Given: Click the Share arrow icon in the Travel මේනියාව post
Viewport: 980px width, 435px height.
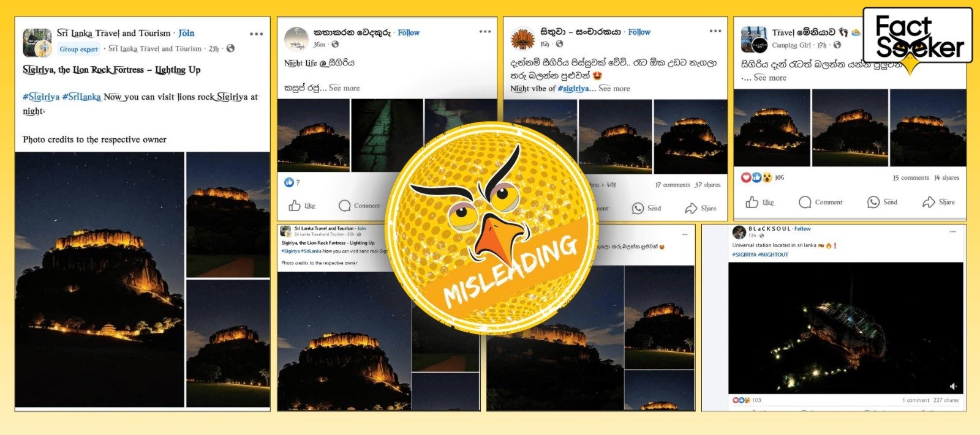Looking at the screenshot, I should coord(929,202).
